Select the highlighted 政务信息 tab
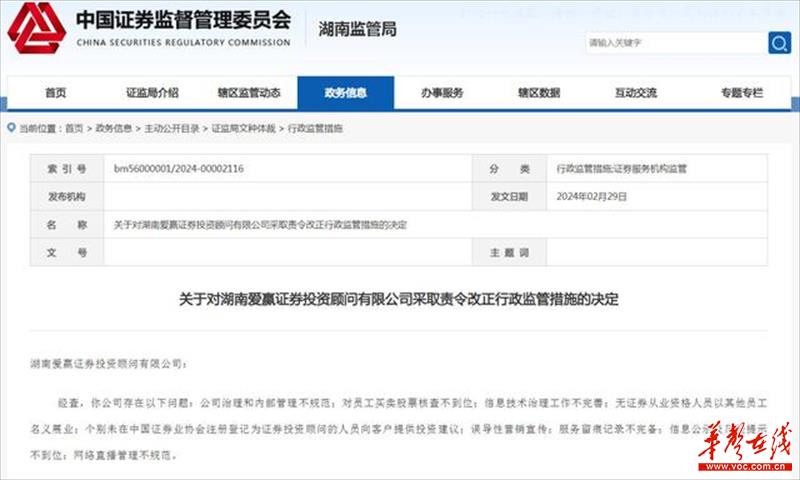This screenshot has width=800, height=480. click(x=345, y=93)
